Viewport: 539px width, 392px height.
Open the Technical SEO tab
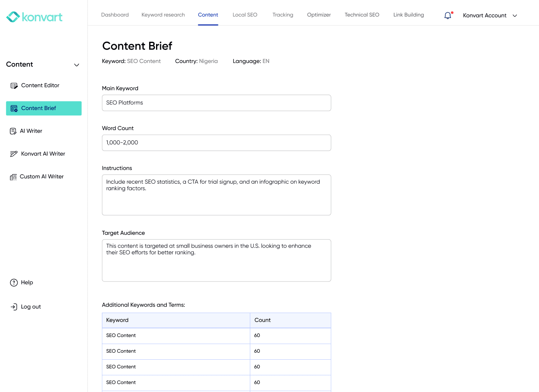click(x=362, y=15)
